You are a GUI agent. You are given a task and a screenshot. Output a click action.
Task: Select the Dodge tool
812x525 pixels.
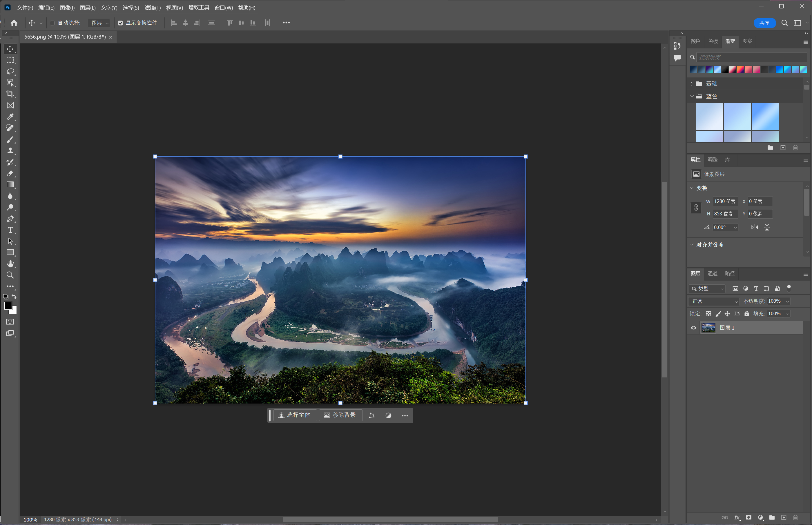10,207
